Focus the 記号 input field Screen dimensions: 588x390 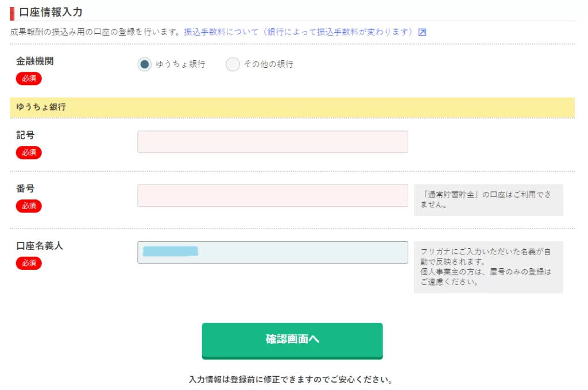point(272,142)
